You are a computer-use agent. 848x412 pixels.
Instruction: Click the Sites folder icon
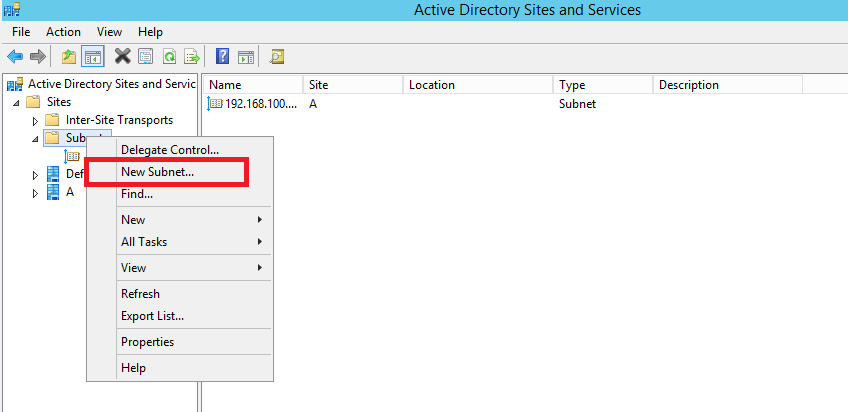pyautogui.click(x=34, y=102)
